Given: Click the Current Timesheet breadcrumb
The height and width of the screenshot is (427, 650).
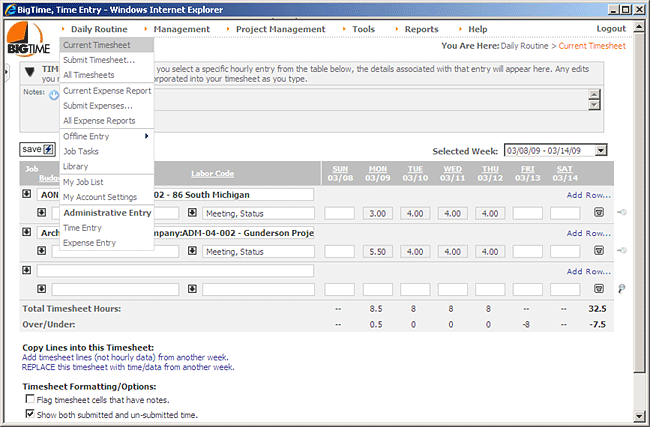Looking at the screenshot, I should click(592, 46).
